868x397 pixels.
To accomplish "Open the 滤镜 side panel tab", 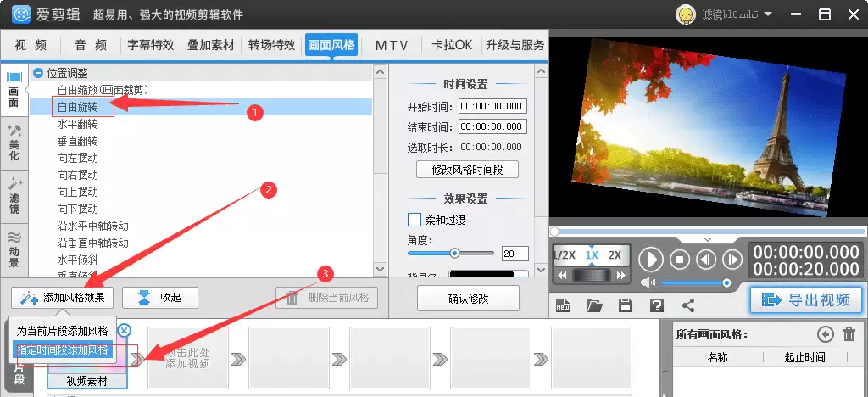I will coord(14,197).
